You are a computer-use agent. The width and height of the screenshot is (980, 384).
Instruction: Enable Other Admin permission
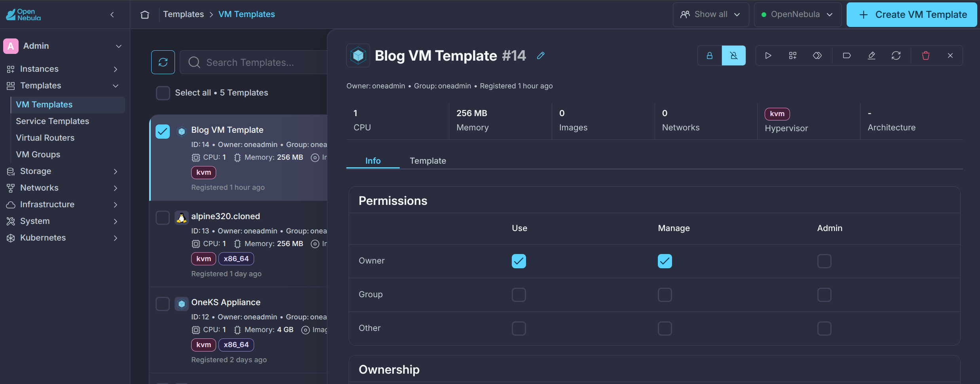pyautogui.click(x=824, y=329)
